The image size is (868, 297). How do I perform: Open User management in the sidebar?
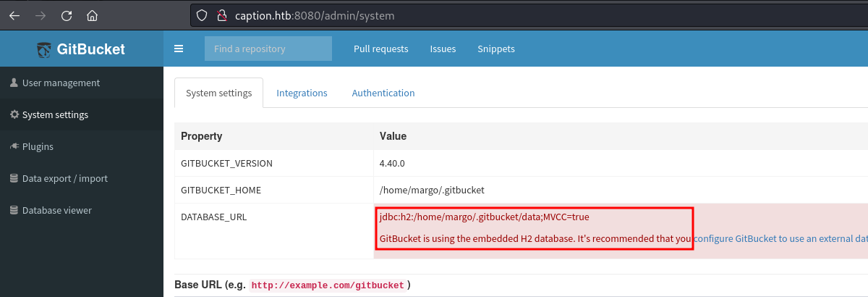(61, 83)
